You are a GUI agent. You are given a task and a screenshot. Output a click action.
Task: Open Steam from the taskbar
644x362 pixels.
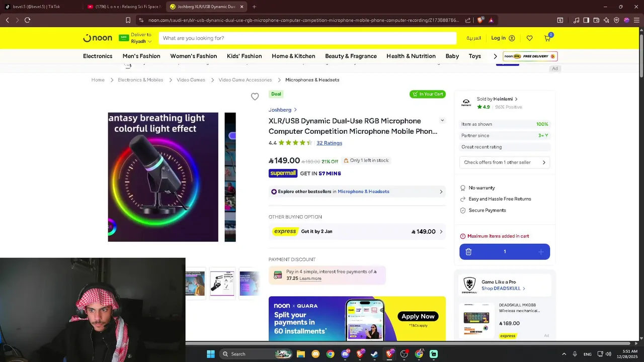click(374, 354)
